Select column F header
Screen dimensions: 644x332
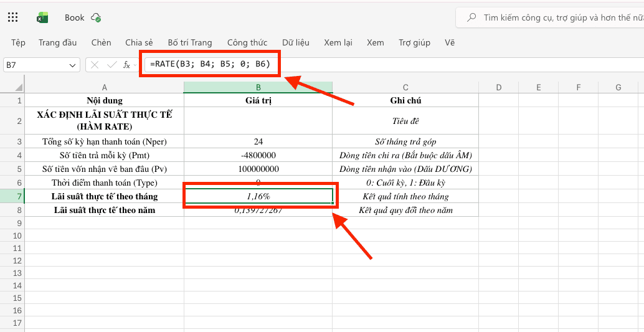[578, 87]
